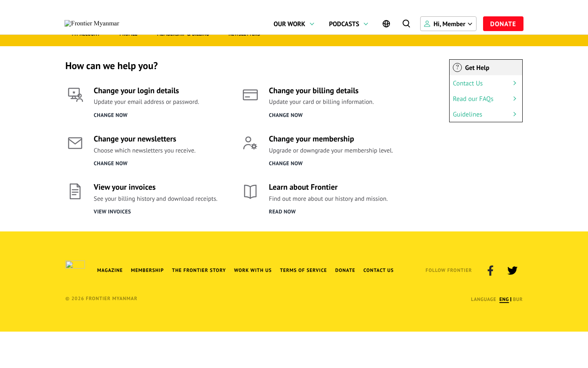The height and width of the screenshot is (368, 588).
Task: Click the login details monitor icon
Action: click(x=75, y=95)
